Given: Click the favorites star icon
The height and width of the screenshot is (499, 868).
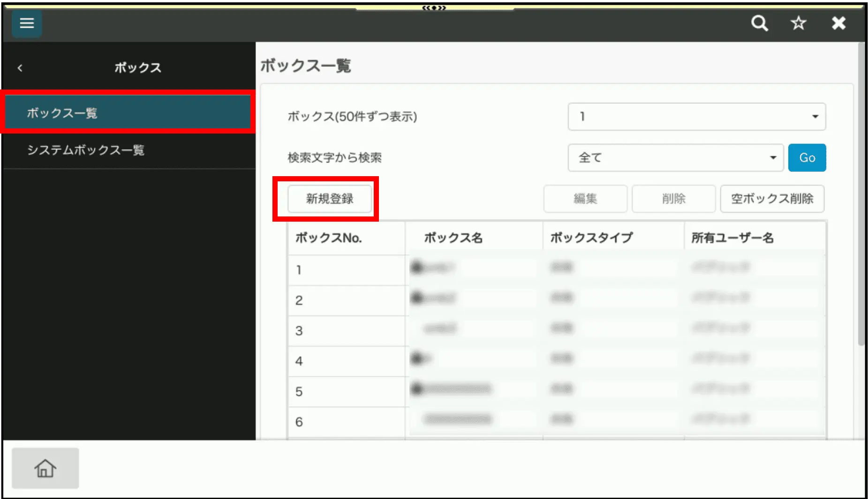Looking at the screenshot, I should tap(798, 23).
